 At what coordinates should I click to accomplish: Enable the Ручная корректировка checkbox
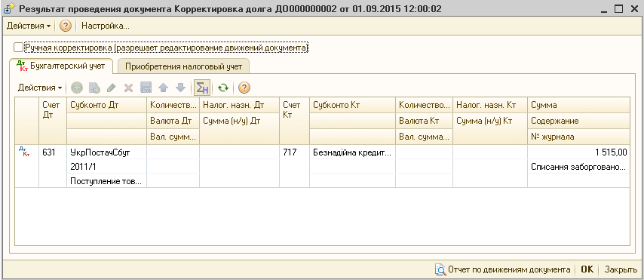pos(18,48)
